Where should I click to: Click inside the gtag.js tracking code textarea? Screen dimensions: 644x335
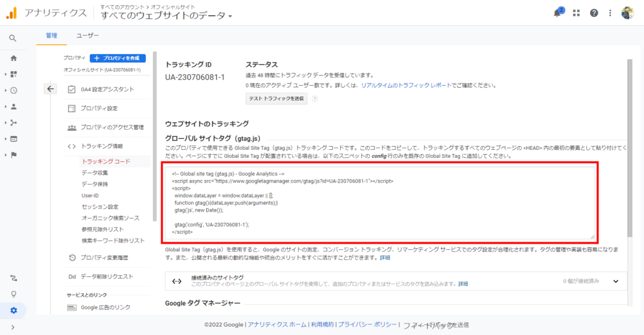pos(380,203)
